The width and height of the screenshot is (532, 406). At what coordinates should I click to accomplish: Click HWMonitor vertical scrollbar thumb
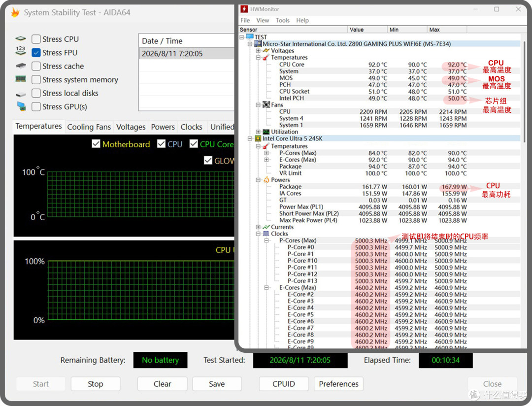525,91
